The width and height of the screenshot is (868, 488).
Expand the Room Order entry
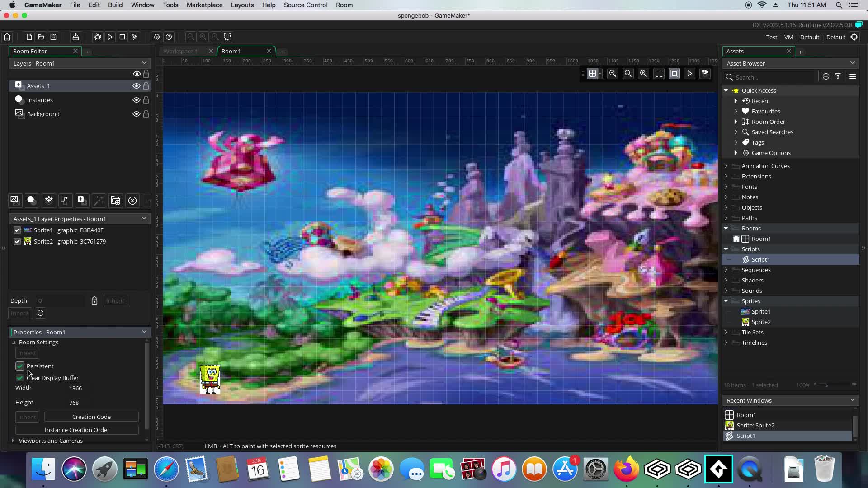click(736, 122)
